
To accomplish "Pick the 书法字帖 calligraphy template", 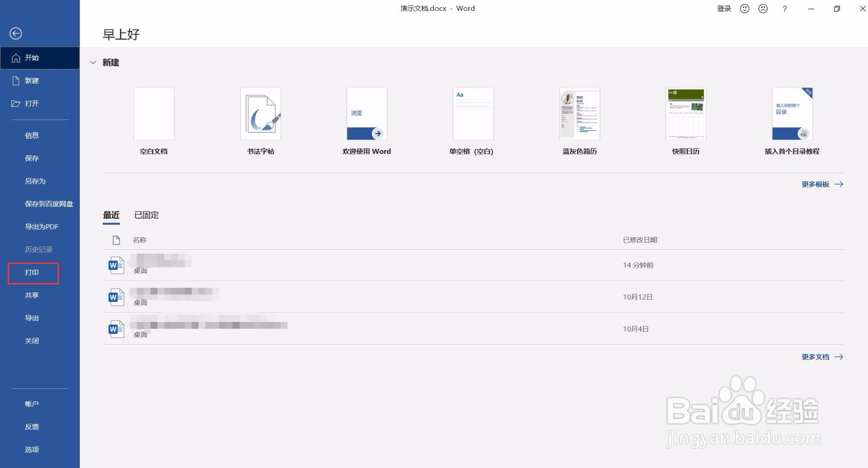I will coord(260,122).
